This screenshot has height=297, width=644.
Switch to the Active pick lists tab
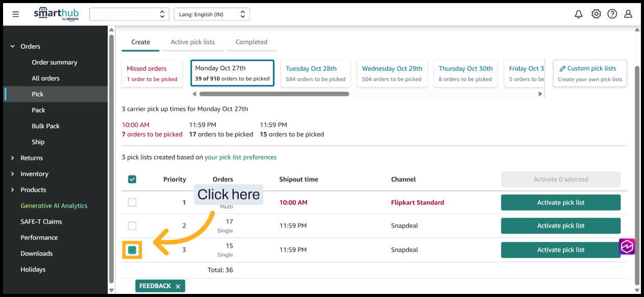(193, 42)
